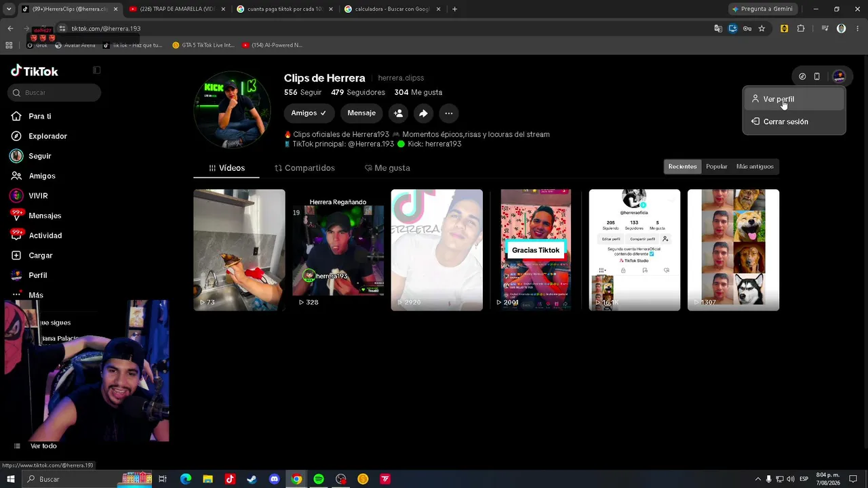Click the Ver todo link in sidebar
Viewport: 868px width, 488px height.
coord(43,446)
